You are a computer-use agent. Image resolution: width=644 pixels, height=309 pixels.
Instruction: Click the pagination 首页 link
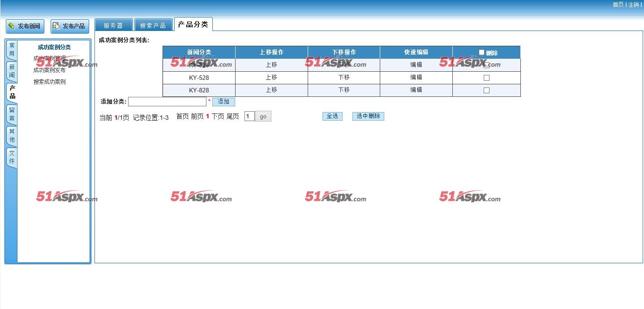tap(182, 117)
